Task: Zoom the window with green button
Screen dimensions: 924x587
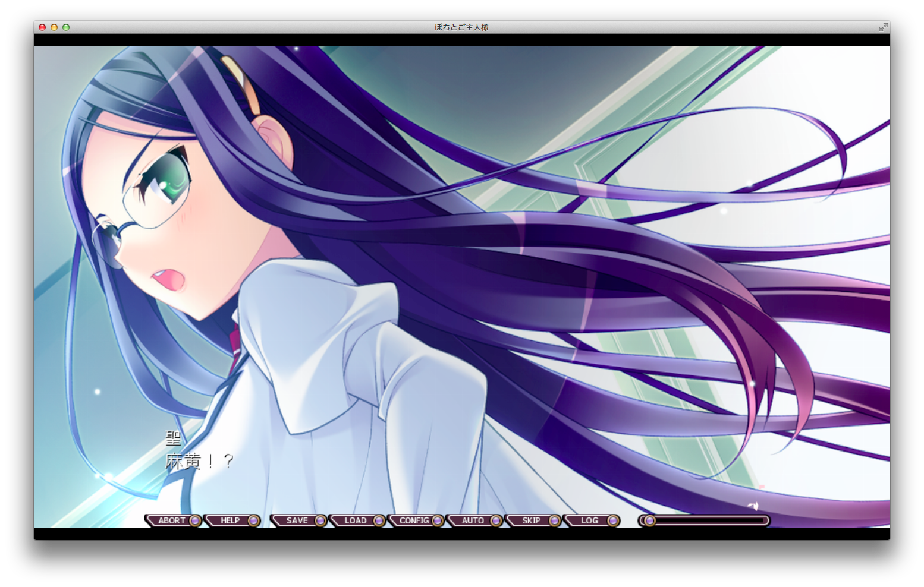Action: coord(66,27)
